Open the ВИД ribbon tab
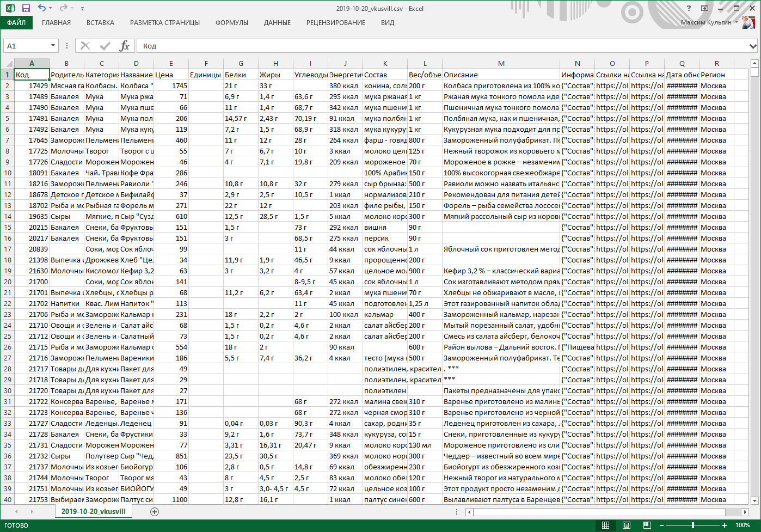Viewport: 761px width, 532px height. point(388,23)
